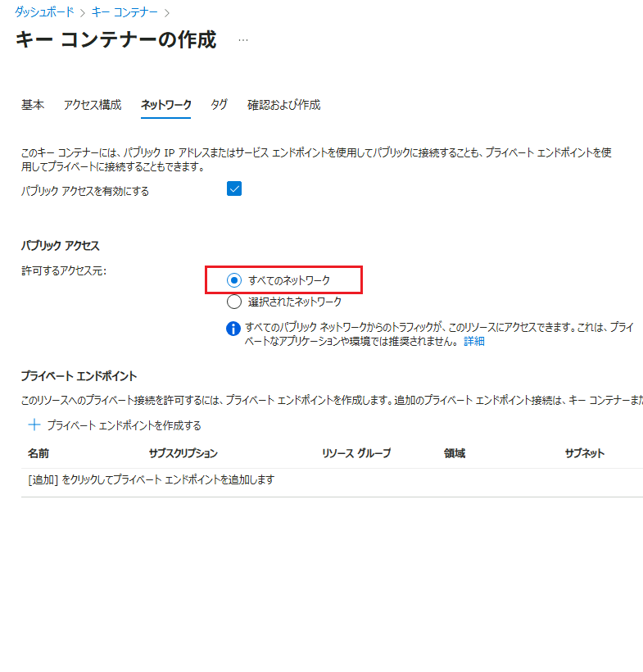643x672 pixels.
Task: Click the plus icon to create private endpoint
Action: [34, 425]
